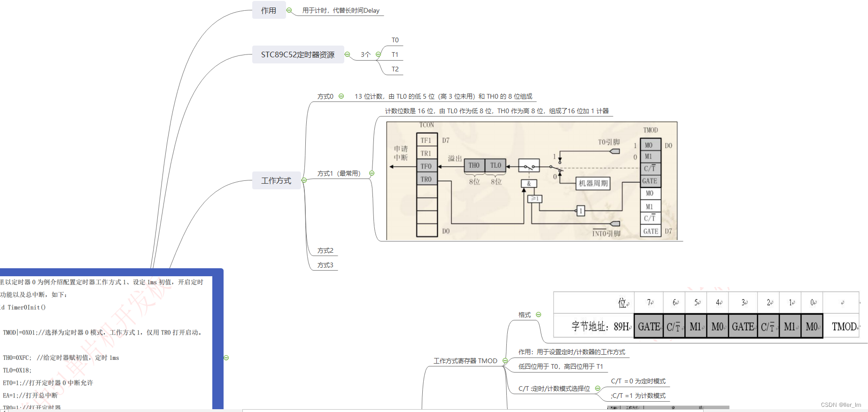This screenshot has height=412, width=868.
Task: Select the 作用：用于设置定时/计数器的工作方式 node
Action: tap(572, 352)
